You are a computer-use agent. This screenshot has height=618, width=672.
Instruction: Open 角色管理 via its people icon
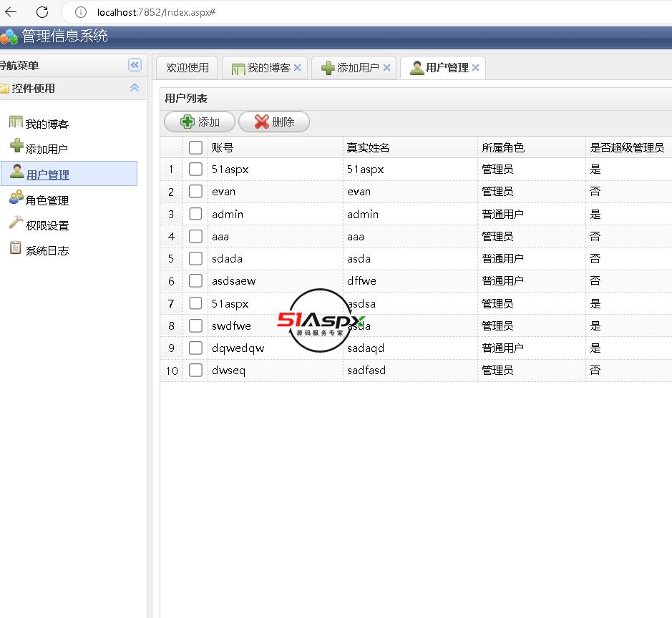(x=16, y=198)
